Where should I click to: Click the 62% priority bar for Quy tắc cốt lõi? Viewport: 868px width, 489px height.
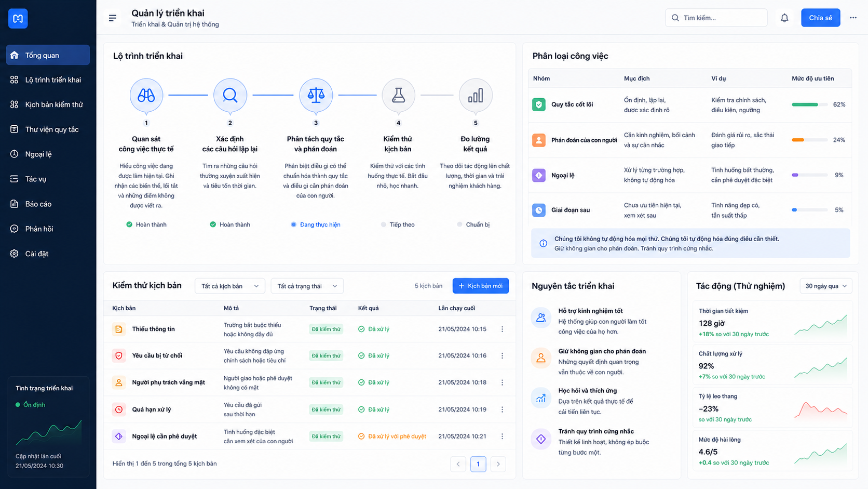coord(809,104)
